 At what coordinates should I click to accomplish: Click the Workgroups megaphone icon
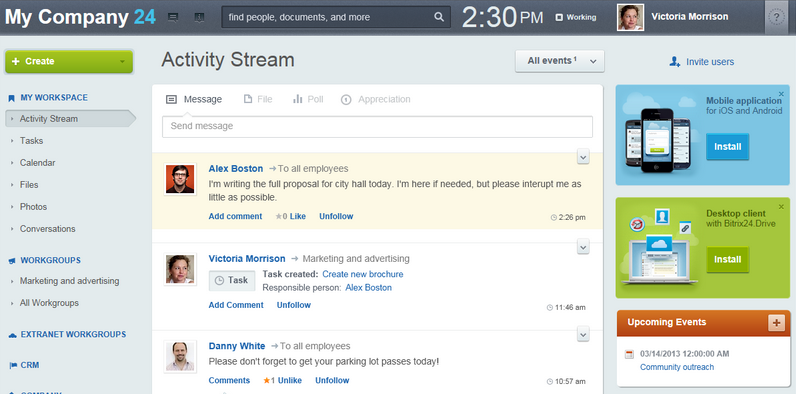point(12,260)
